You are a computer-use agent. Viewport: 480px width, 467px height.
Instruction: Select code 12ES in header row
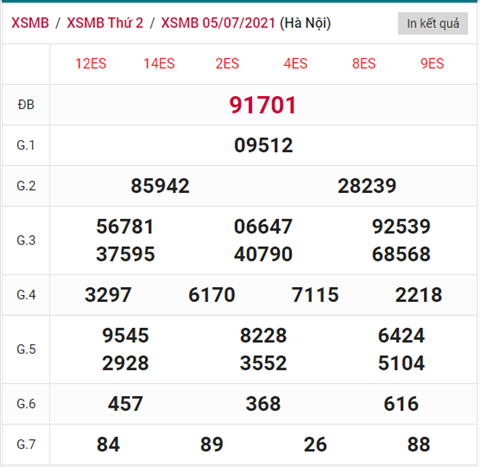coord(91,64)
